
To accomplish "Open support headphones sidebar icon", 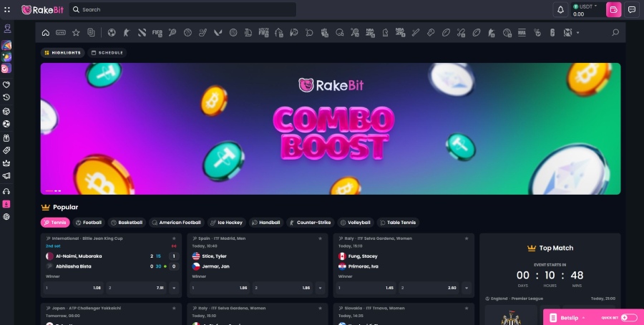I will coord(6,191).
